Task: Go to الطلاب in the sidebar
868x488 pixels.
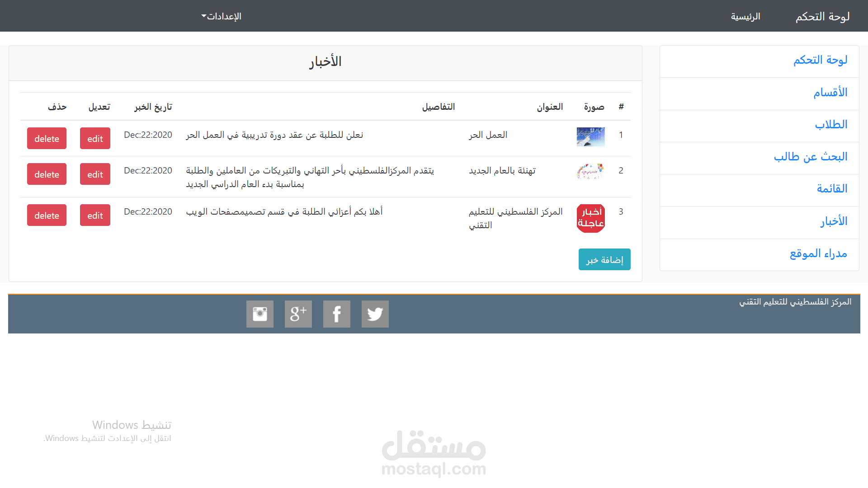Action: point(831,125)
